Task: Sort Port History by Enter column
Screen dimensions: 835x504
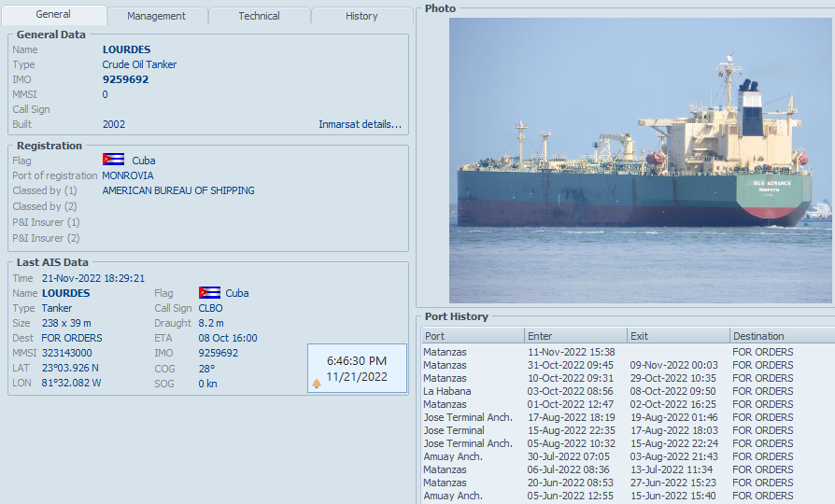Action: [x=575, y=336]
